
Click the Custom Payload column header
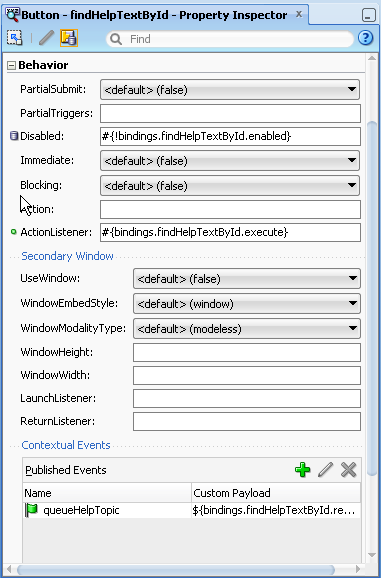(276, 493)
